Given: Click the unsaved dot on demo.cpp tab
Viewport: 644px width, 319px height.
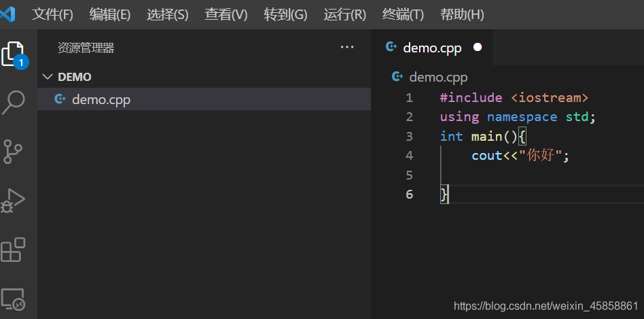Looking at the screenshot, I should (x=478, y=48).
